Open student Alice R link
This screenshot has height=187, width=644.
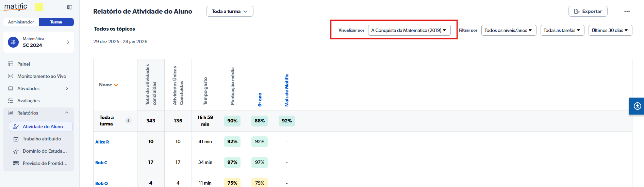[x=102, y=142]
